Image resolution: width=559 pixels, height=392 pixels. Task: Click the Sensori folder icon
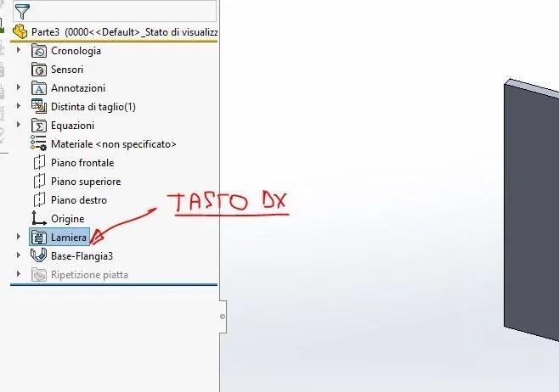[39, 70]
